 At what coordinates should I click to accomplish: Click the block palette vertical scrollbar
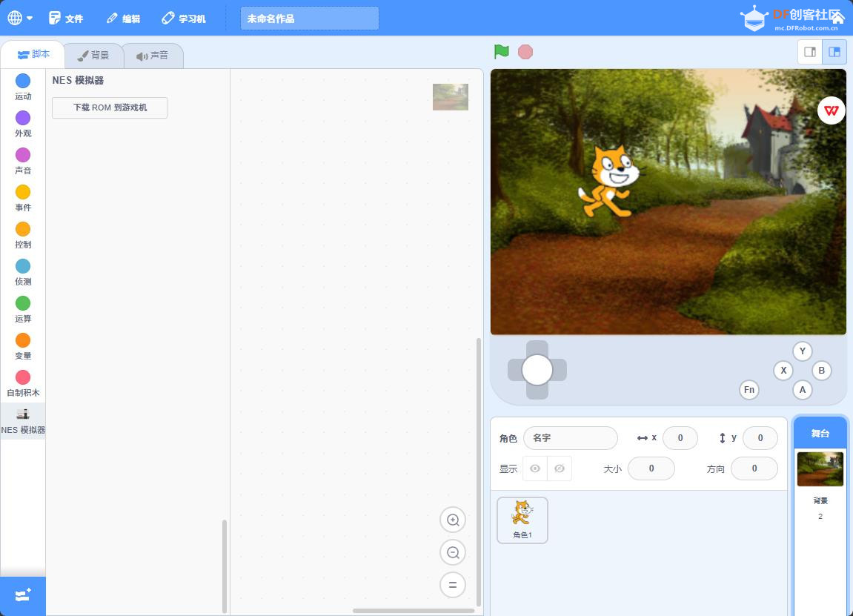click(224, 566)
